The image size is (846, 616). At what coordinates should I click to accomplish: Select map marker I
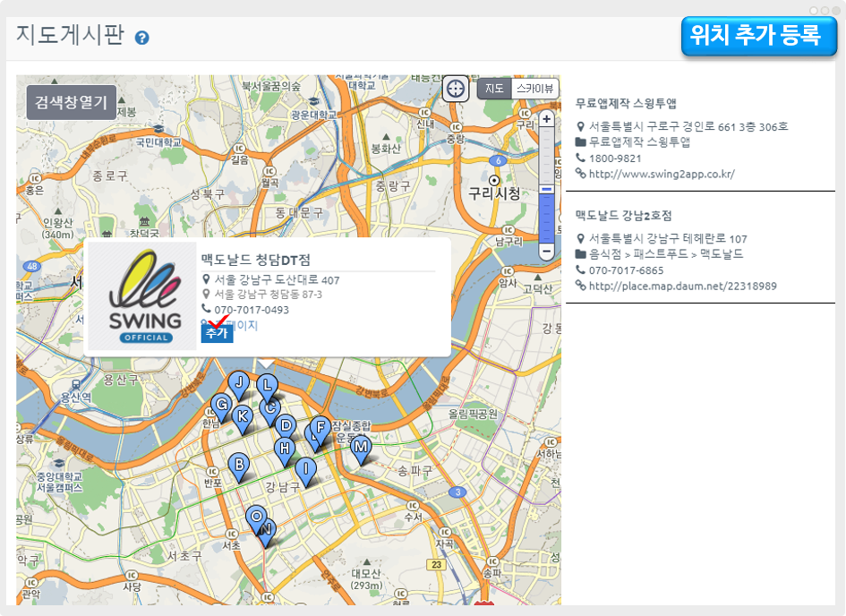pos(305,468)
